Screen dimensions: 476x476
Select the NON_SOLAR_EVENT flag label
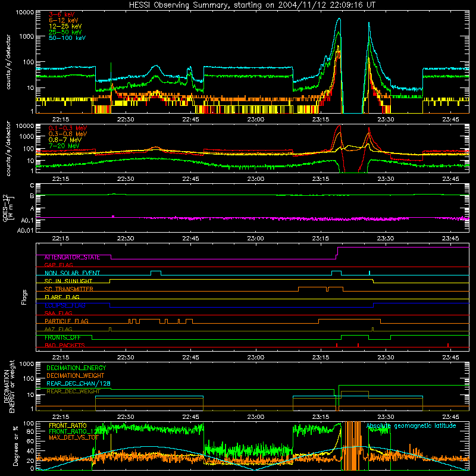tap(72, 273)
